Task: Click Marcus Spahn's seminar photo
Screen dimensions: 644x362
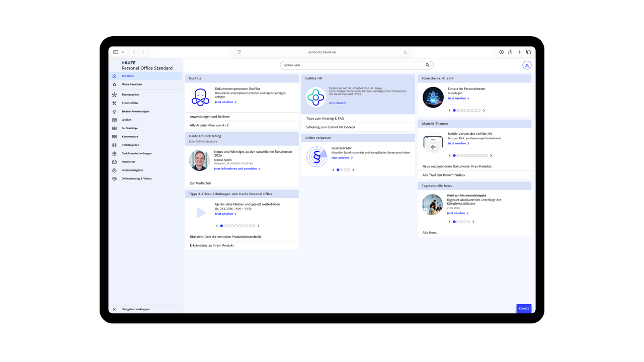Action: point(199,160)
